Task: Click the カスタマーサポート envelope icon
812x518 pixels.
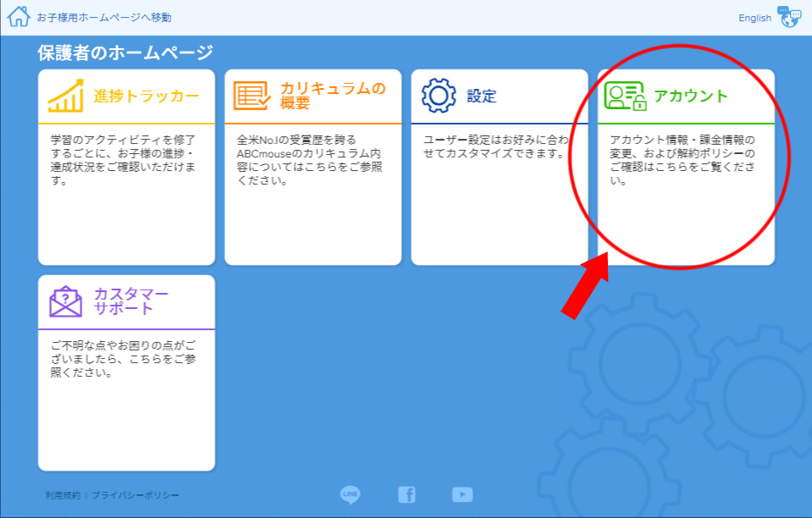Action: pyautogui.click(x=66, y=301)
